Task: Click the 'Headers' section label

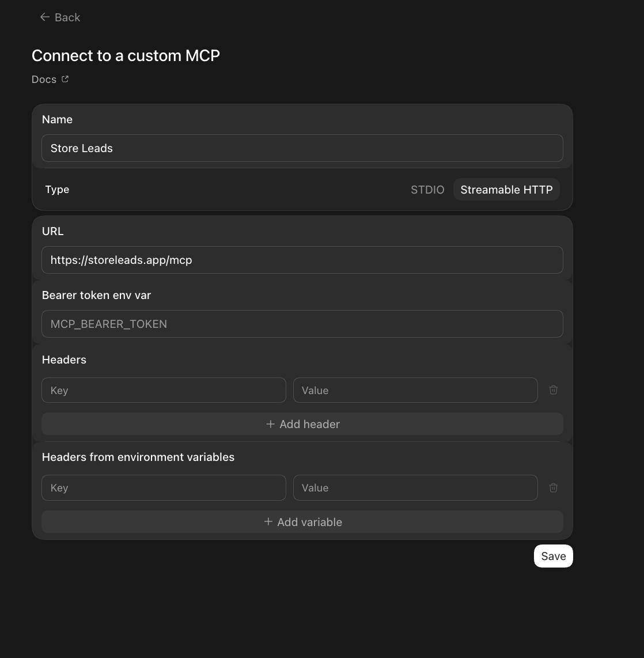Action: click(64, 360)
